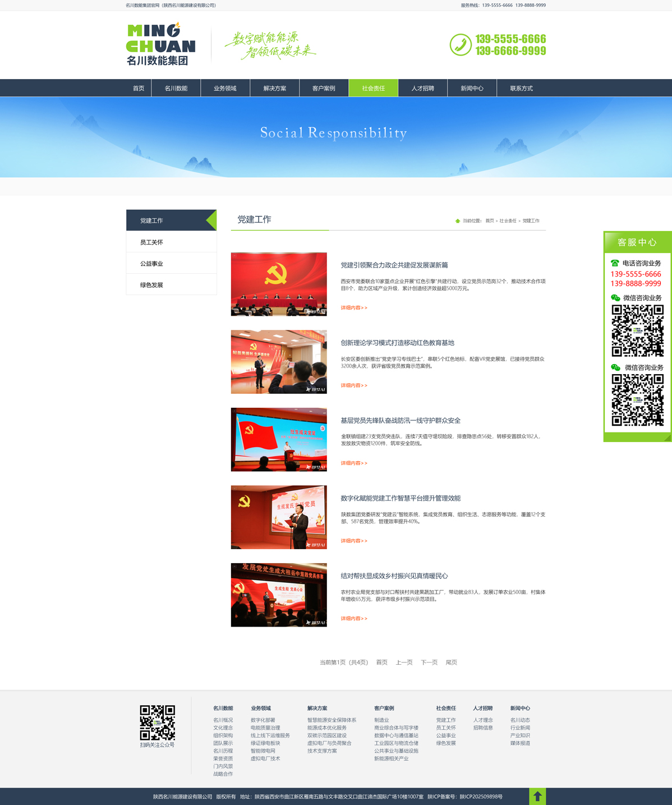Open the 业务领域 navigation menu
672x805 pixels.
pos(225,88)
